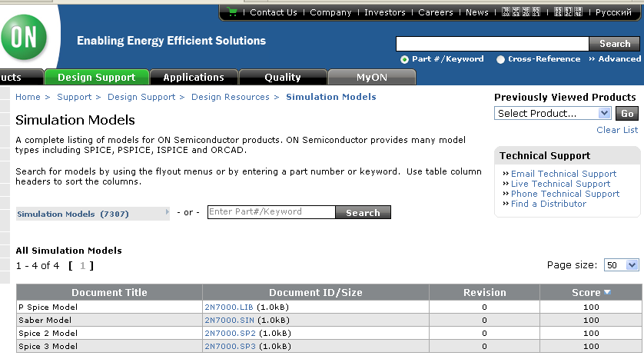The height and width of the screenshot is (359, 644).
Task: Open the MyON tab
Action: coord(372,77)
